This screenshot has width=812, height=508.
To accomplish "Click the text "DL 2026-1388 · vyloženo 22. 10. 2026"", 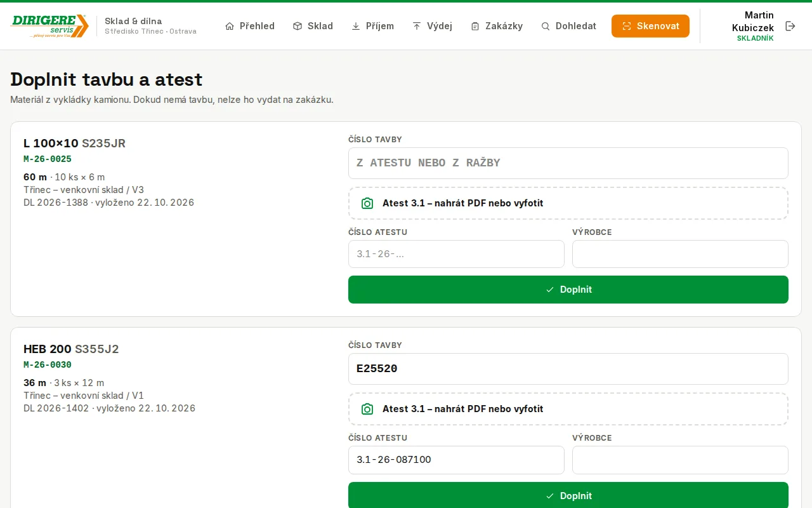I will 109,203.
